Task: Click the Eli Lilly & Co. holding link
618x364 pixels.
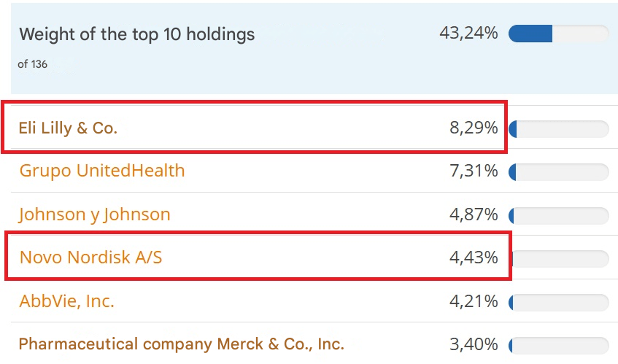Action: [x=68, y=128]
